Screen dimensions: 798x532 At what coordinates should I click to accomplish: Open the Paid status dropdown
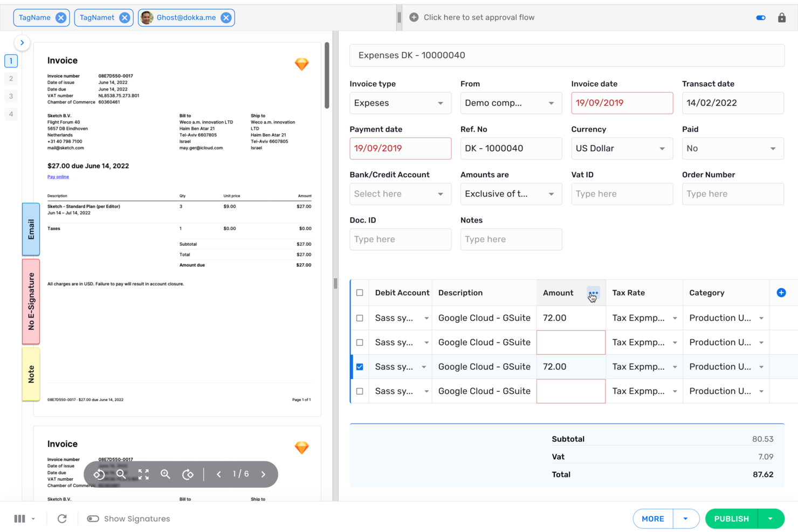tap(732, 148)
